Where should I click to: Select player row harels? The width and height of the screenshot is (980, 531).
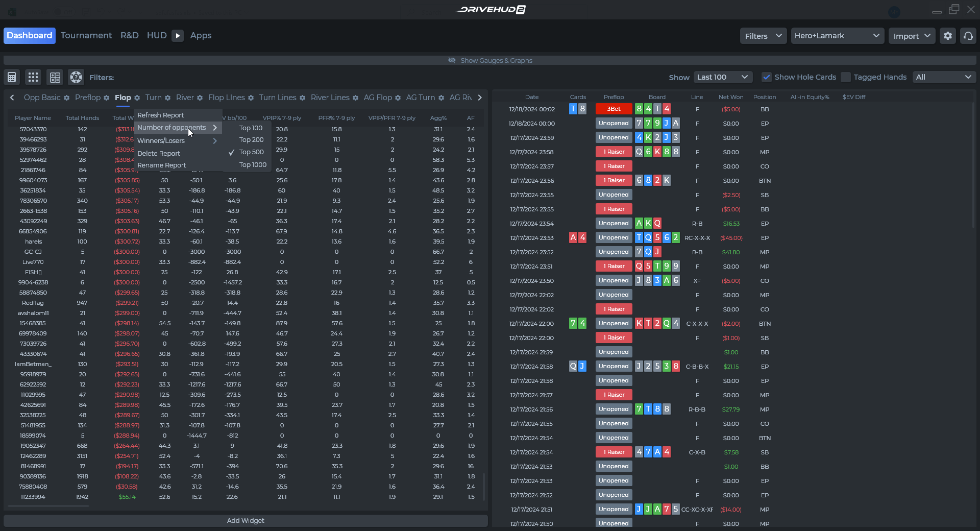245,242
